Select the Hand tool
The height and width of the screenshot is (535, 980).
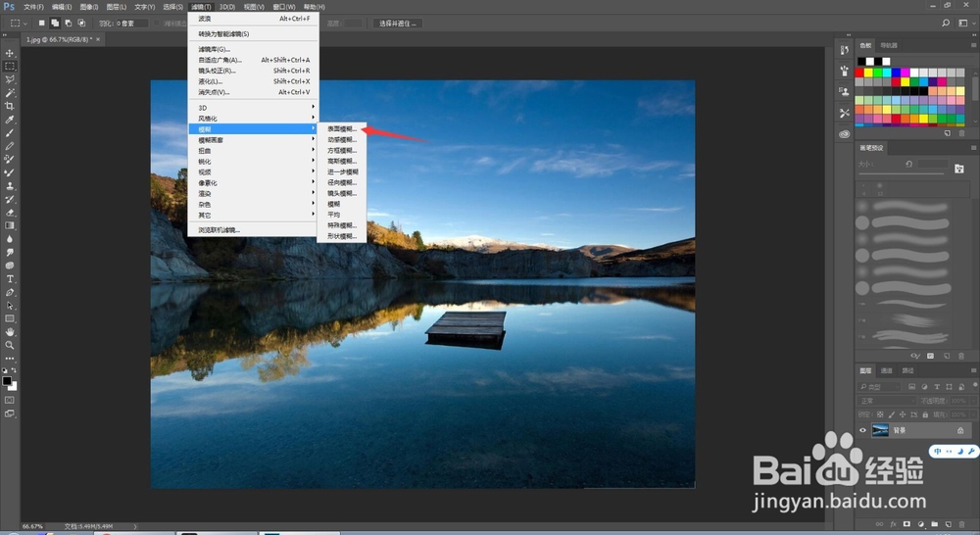point(10,332)
